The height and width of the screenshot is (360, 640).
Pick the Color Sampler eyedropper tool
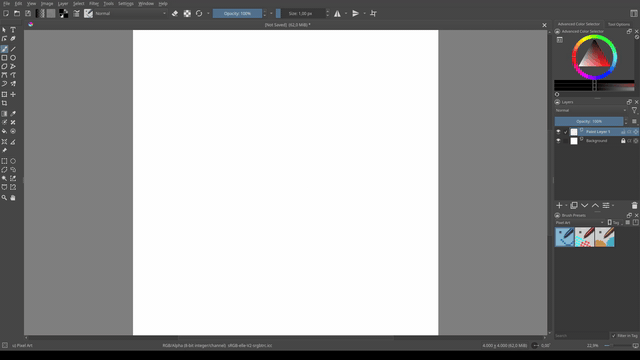coord(13,114)
